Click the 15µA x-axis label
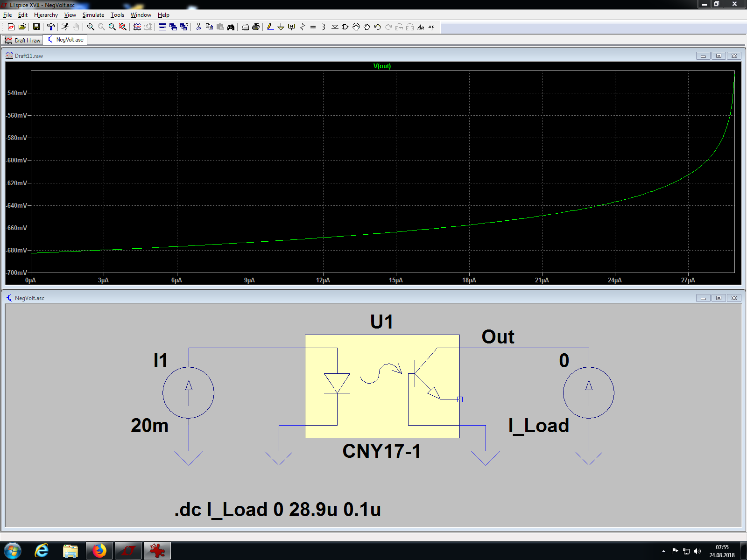 [x=396, y=280]
